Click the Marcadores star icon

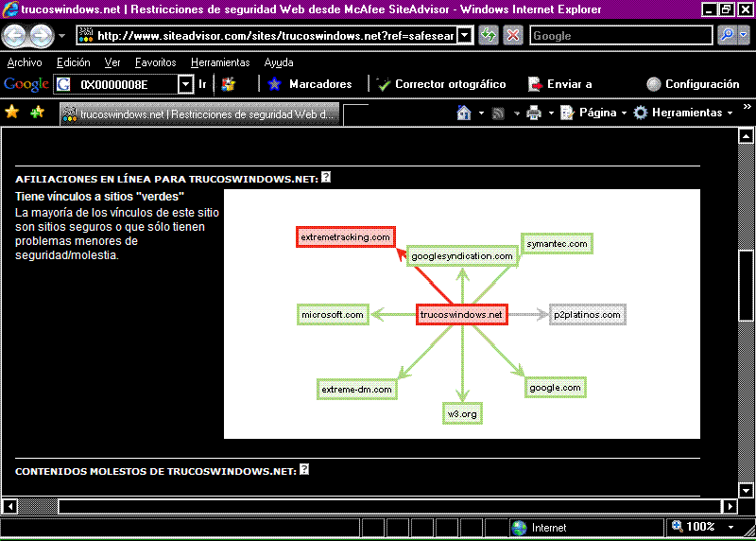tap(274, 84)
